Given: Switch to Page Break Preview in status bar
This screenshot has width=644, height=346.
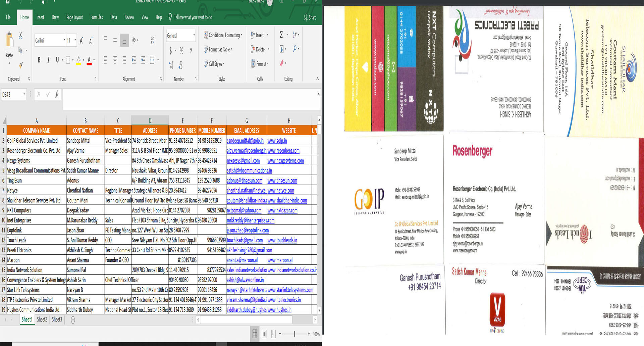Looking at the screenshot, I should pyautogui.click(x=273, y=334).
